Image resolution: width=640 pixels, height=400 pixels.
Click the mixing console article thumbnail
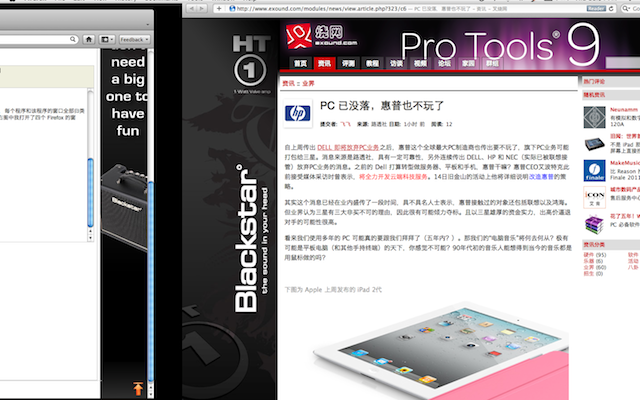pyautogui.click(x=594, y=144)
